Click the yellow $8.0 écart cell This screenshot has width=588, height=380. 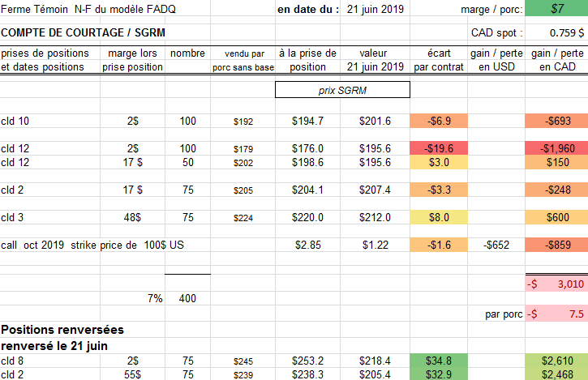(x=439, y=217)
